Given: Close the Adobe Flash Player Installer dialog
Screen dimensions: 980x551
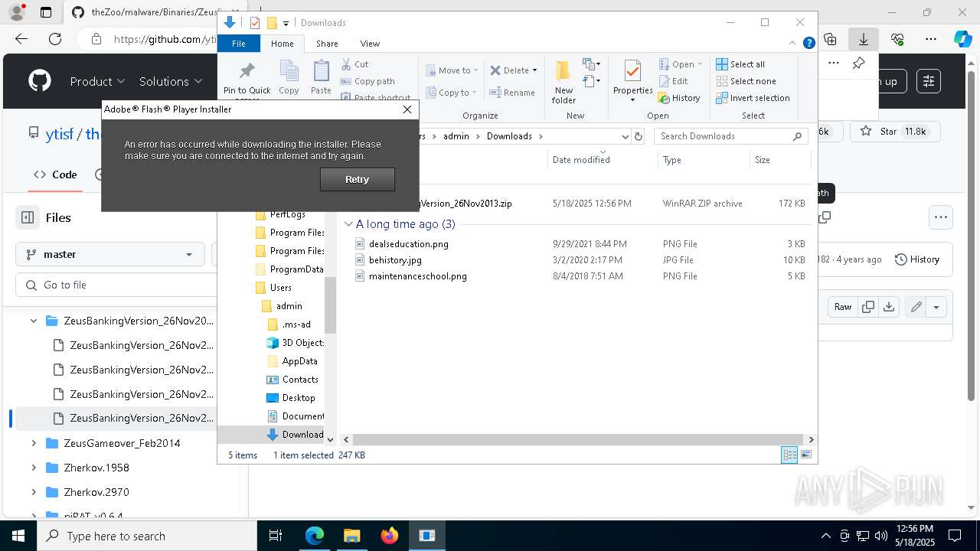Looking at the screenshot, I should click(407, 109).
